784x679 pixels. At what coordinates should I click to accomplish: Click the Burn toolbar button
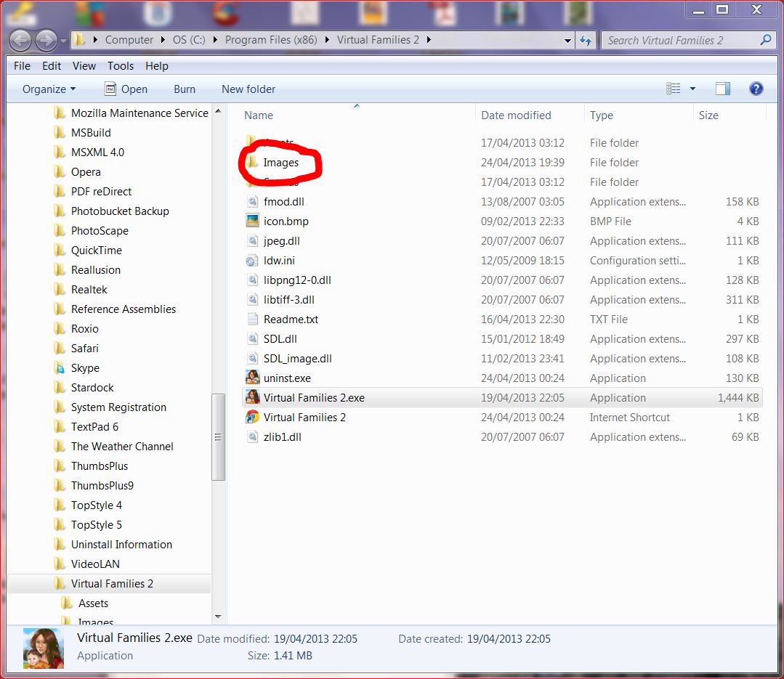pyautogui.click(x=185, y=89)
